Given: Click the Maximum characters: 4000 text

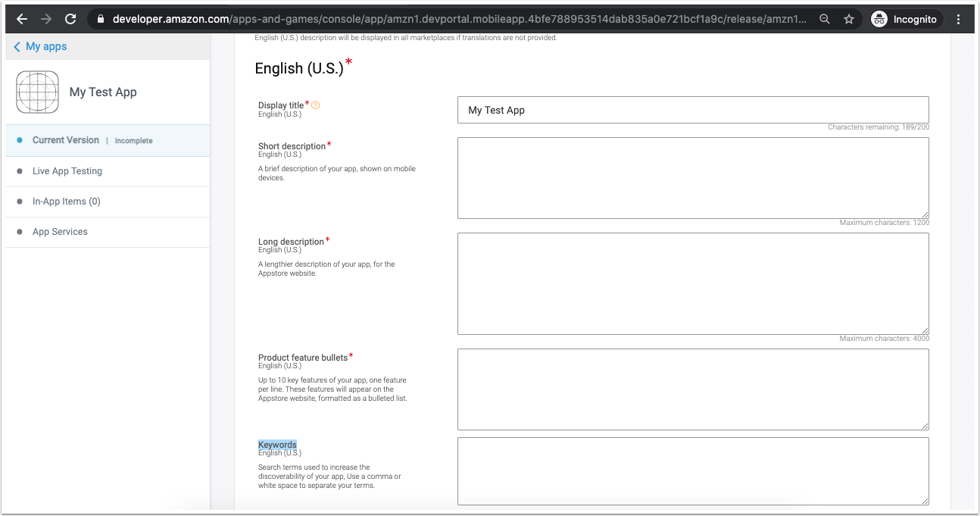Looking at the screenshot, I should (885, 339).
